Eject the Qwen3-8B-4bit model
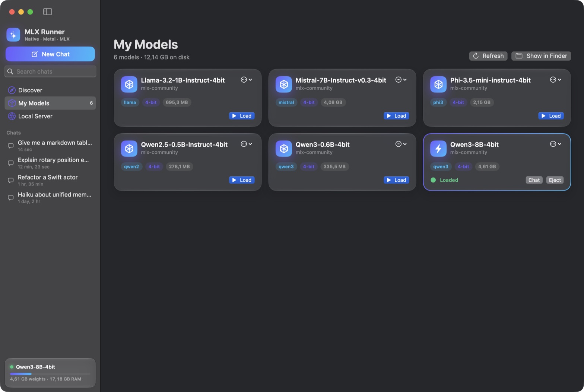The height and width of the screenshot is (392, 584). 555,180
